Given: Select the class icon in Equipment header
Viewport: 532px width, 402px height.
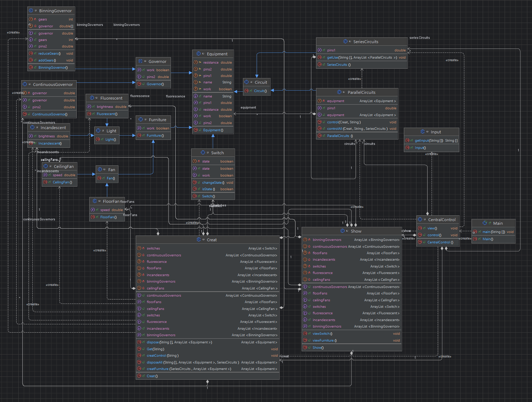Looking at the screenshot, I should 199,54.
